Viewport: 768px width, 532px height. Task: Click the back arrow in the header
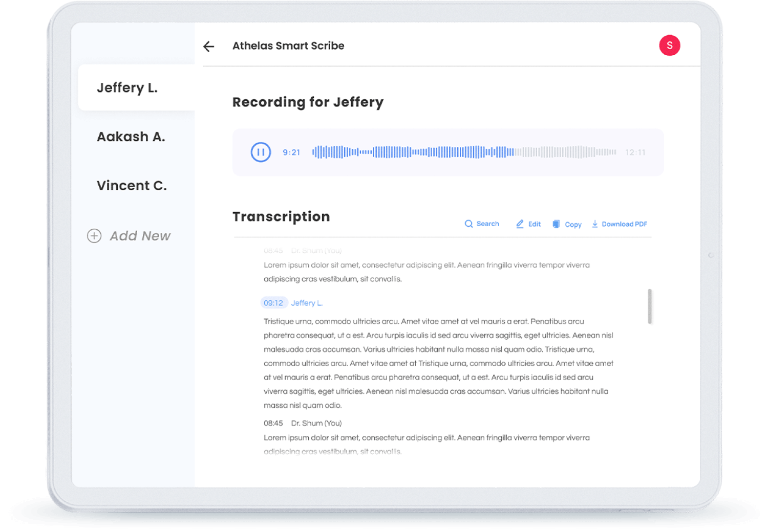pyautogui.click(x=208, y=47)
